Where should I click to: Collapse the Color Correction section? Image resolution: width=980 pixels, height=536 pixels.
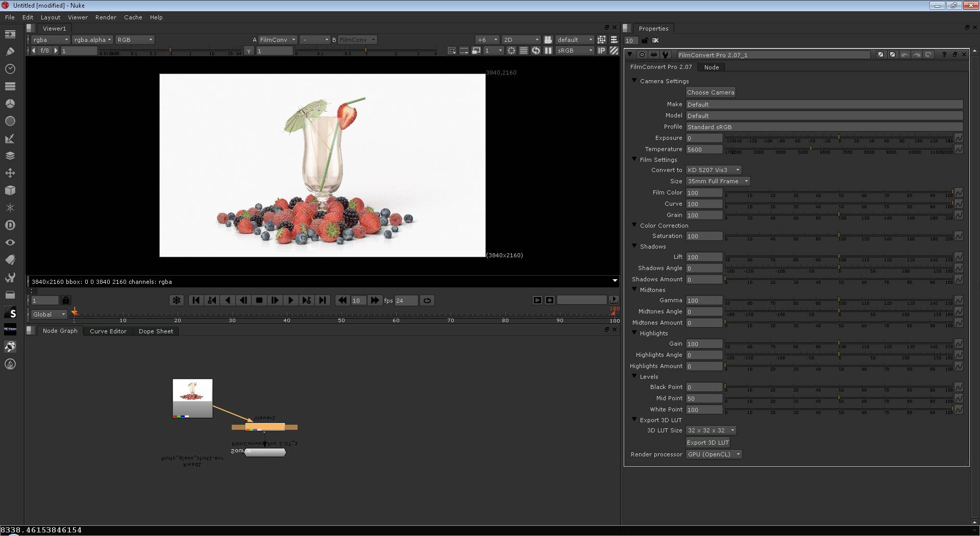click(x=634, y=225)
